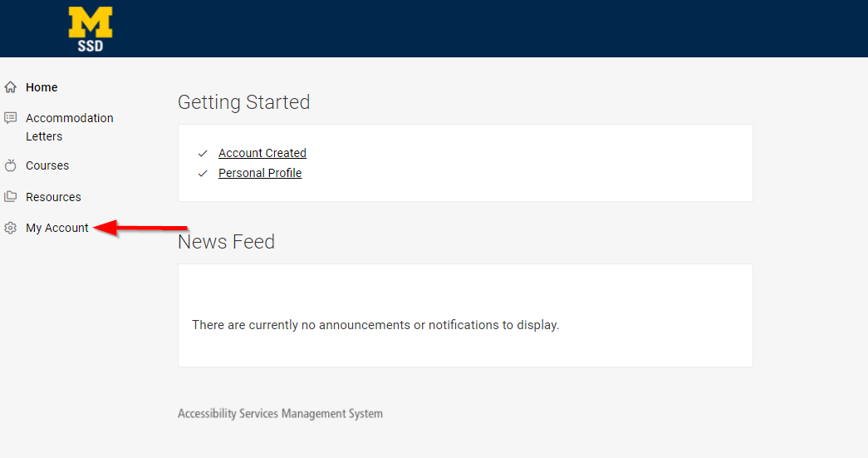Image resolution: width=868 pixels, height=458 pixels.
Task: Click the Home house icon
Action: [x=11, y=87]
